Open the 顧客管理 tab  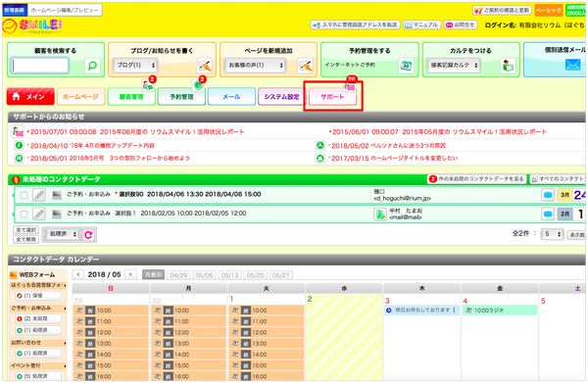[x=131, y=97]
